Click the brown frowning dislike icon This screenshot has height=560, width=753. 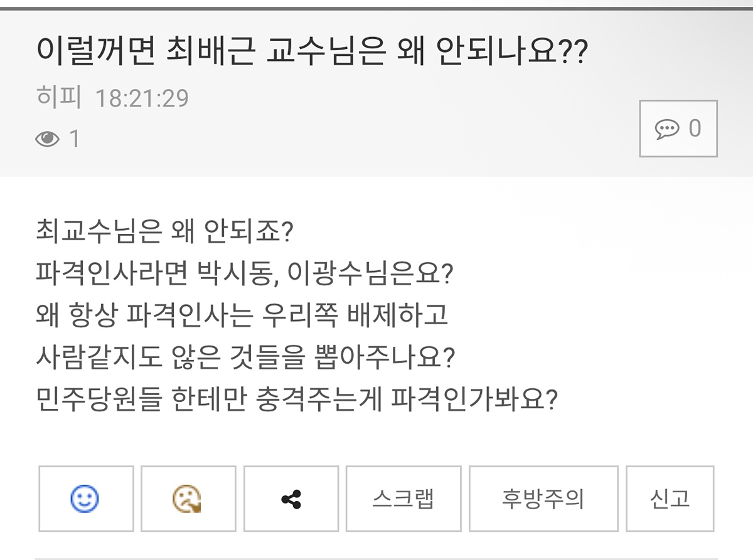[x=188, y=499]
